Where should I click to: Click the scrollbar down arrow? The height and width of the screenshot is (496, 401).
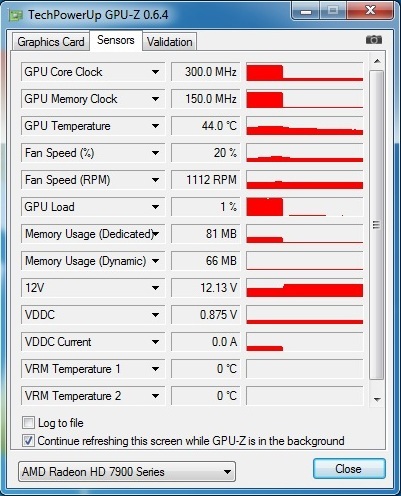[x=377, y=399]
